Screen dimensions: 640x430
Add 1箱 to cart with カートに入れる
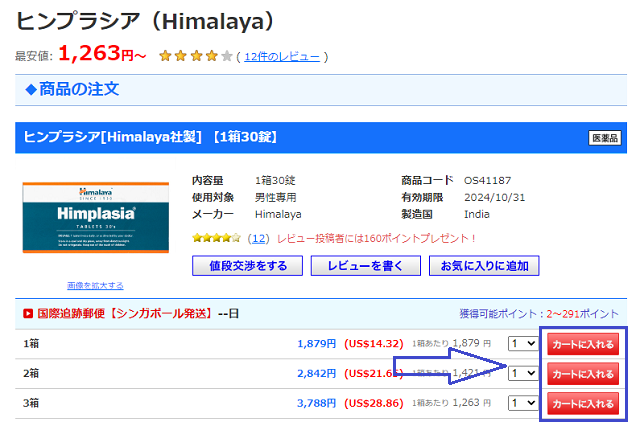pos(583,344)
